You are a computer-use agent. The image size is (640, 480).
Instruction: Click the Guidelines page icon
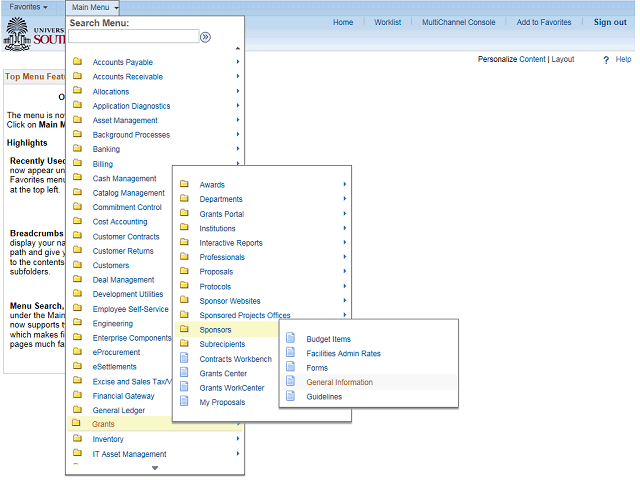291,396
